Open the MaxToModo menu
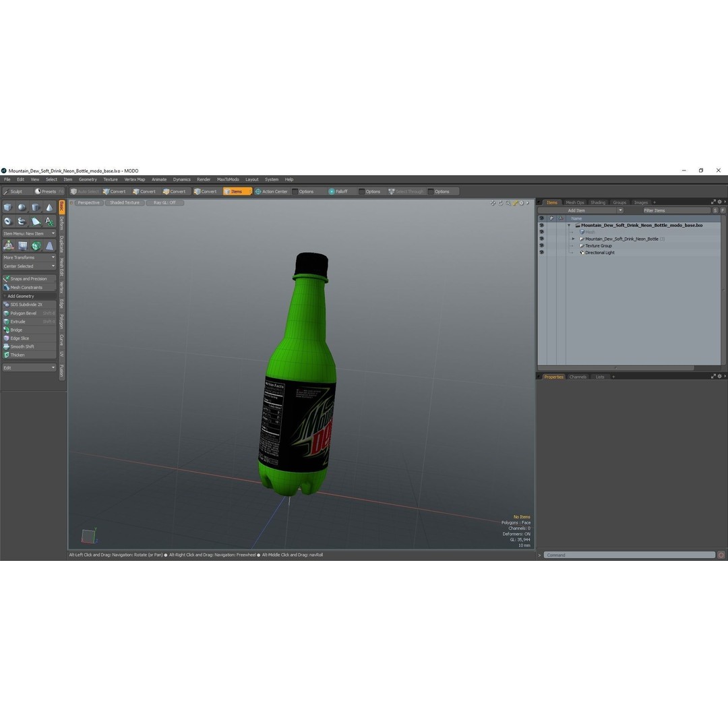The width and height of the screenshot is (728, 728). 228,180
